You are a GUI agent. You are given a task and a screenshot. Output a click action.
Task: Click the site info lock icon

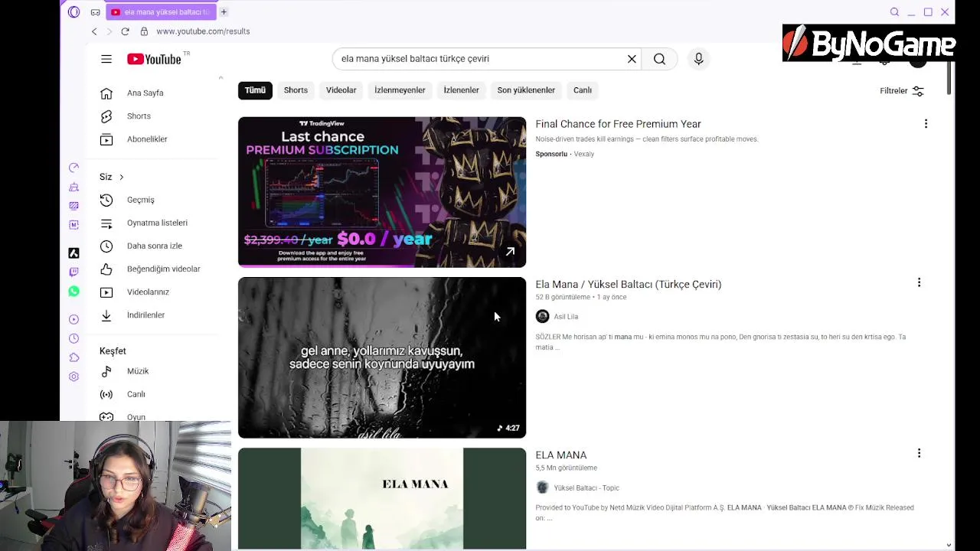[144, 31]
